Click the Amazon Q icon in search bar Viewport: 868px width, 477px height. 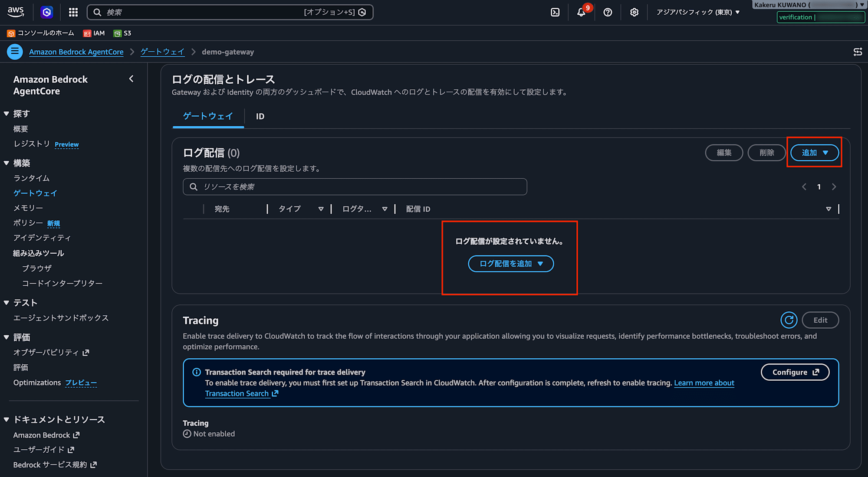click(x=362, y=12)
